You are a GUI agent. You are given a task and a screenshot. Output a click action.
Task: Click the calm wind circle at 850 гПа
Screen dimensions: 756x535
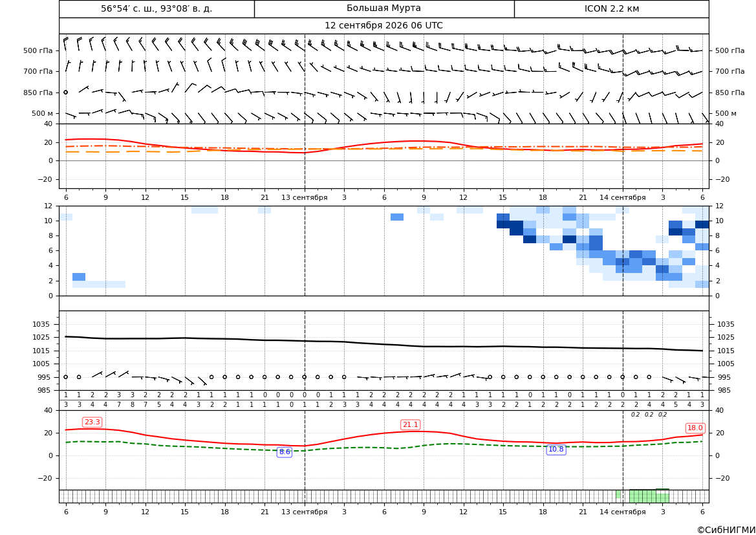(65, 92)
